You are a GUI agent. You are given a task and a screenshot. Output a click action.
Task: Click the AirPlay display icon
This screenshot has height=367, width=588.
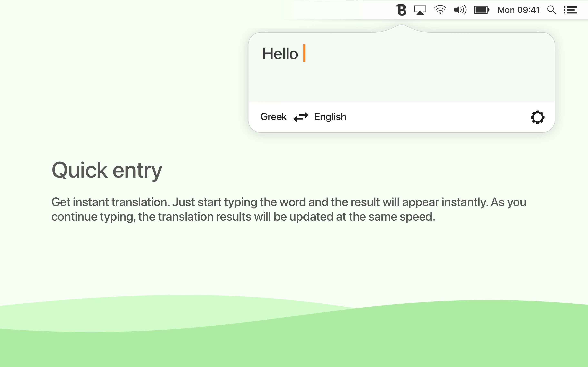point(420,10)
